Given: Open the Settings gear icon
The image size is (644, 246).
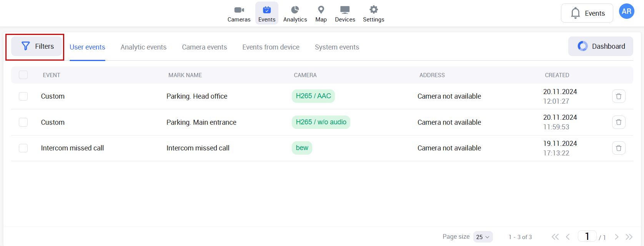Looking at the screenshot, I should coord(373,10).
